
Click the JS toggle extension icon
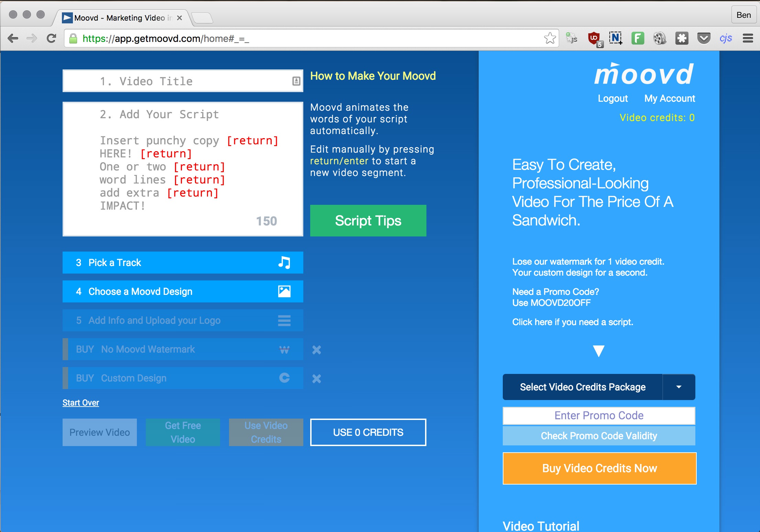tap(572, 38)
